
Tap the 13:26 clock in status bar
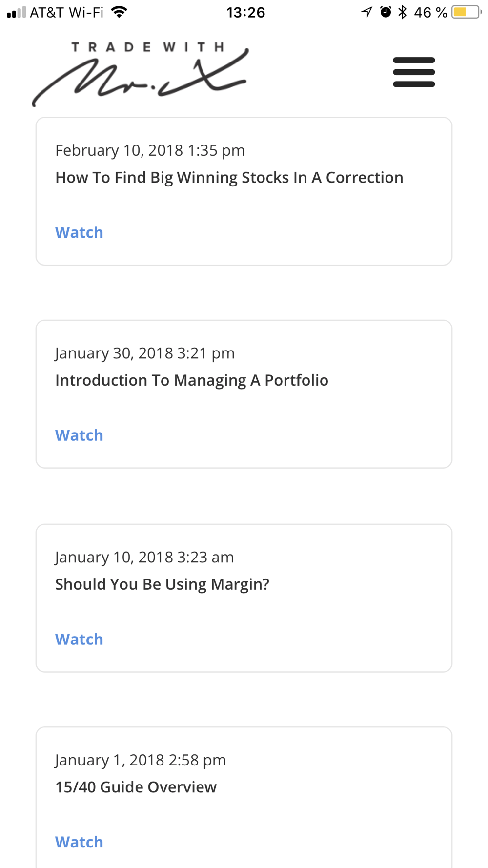pos(245,12)
